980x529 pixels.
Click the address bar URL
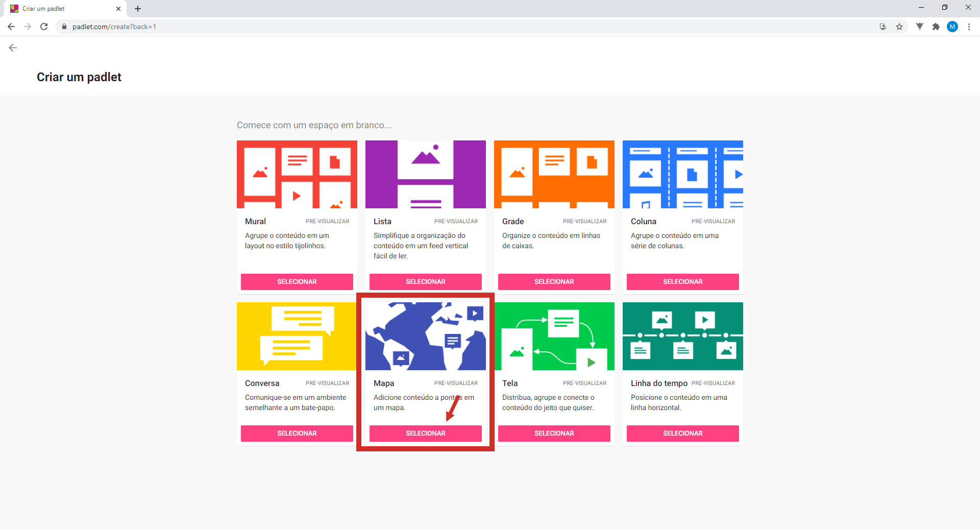click(114, 27)
